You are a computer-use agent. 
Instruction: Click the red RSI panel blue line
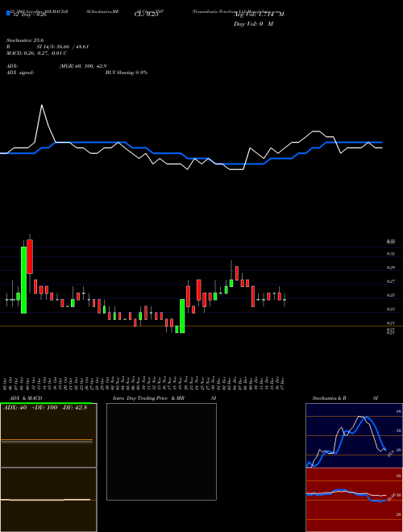(x=346, y=495)
